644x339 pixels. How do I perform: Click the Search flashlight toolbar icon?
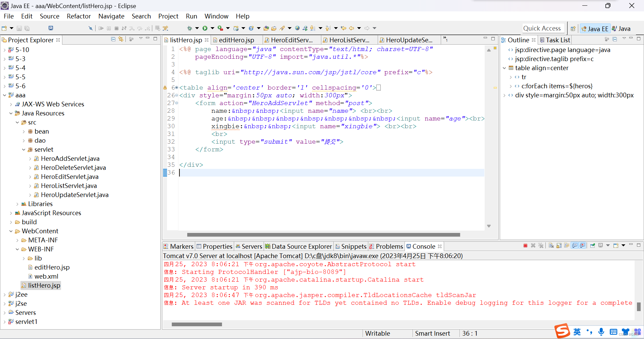[x=282, y=29]
